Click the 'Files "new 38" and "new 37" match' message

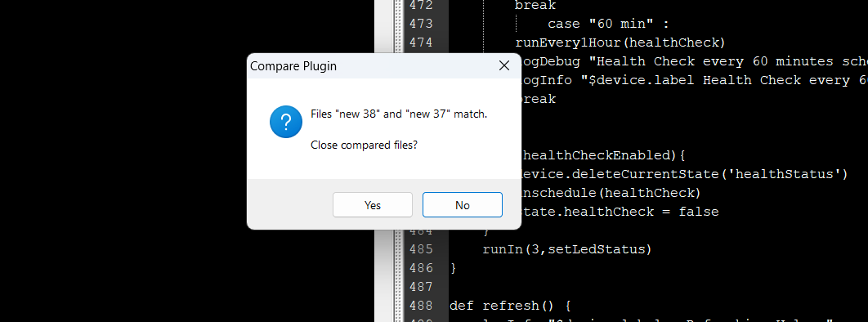click(399, 114)
